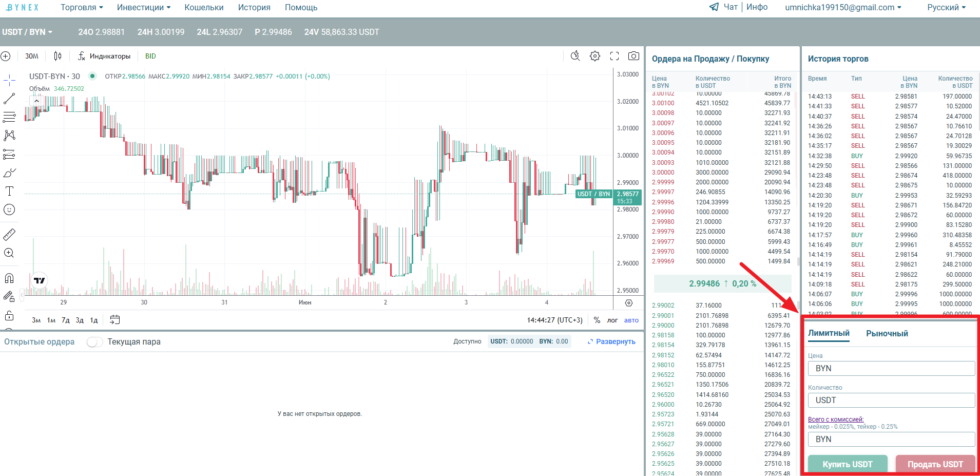Image resolution: width=980 pixels, height=476 pixels.
Task: Open the История menu item
Action: coord(254,7)
